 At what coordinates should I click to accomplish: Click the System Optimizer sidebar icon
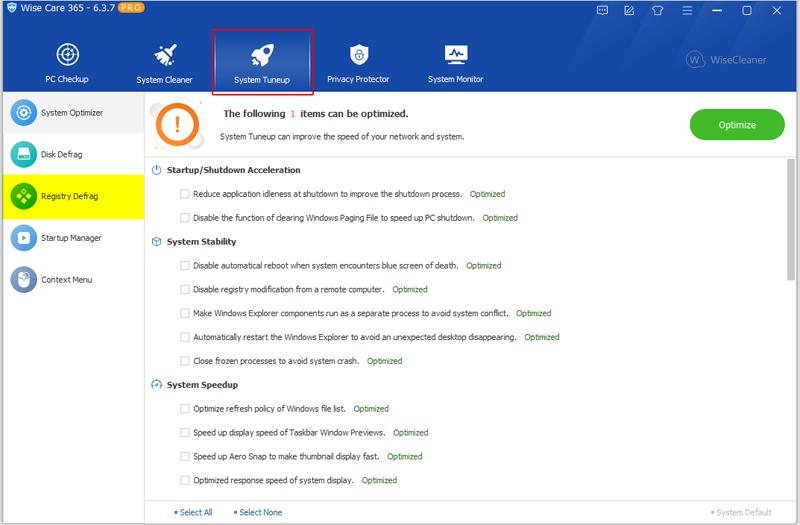23,112
